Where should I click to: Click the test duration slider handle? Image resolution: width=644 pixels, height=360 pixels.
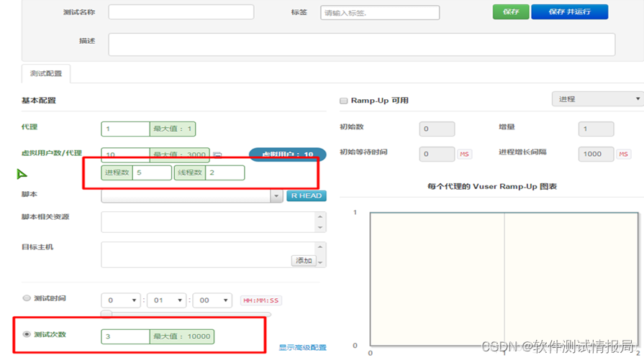click(106, 314)
